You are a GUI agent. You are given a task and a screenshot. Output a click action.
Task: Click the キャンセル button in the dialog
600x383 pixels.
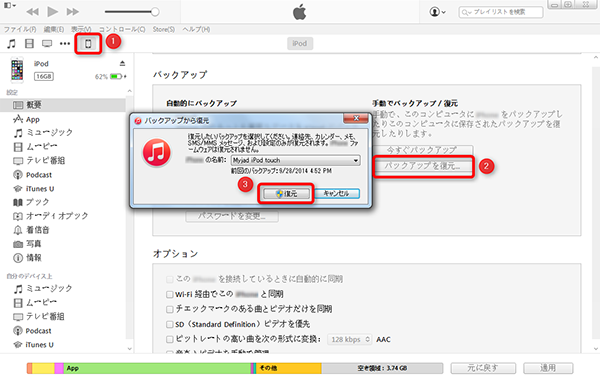click(337, 194)
